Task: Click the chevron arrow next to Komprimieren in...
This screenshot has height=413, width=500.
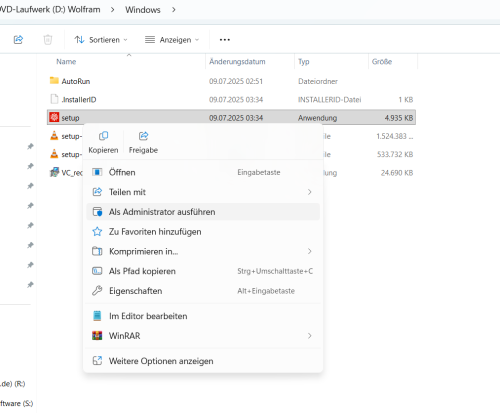Action: point(310,251)
